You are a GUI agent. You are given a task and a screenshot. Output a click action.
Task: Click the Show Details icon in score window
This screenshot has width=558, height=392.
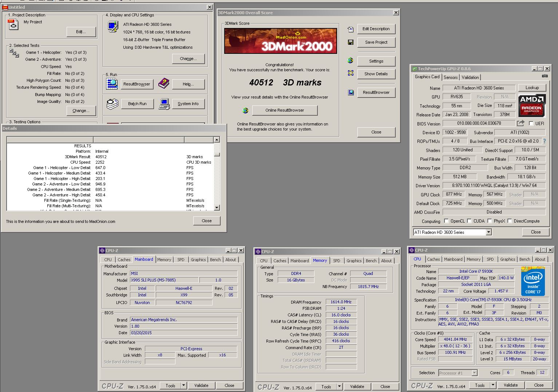[351, 73]
